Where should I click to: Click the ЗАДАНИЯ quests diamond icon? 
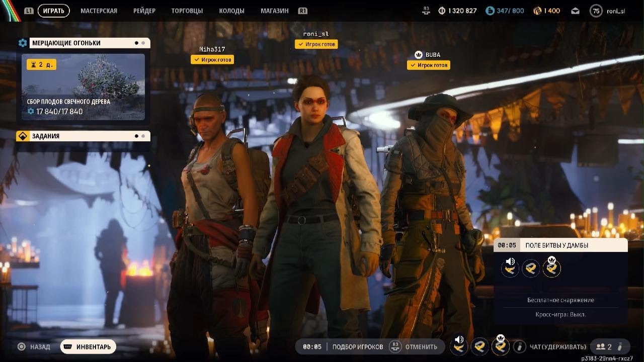pyautogui.click(x=23, y=136)
